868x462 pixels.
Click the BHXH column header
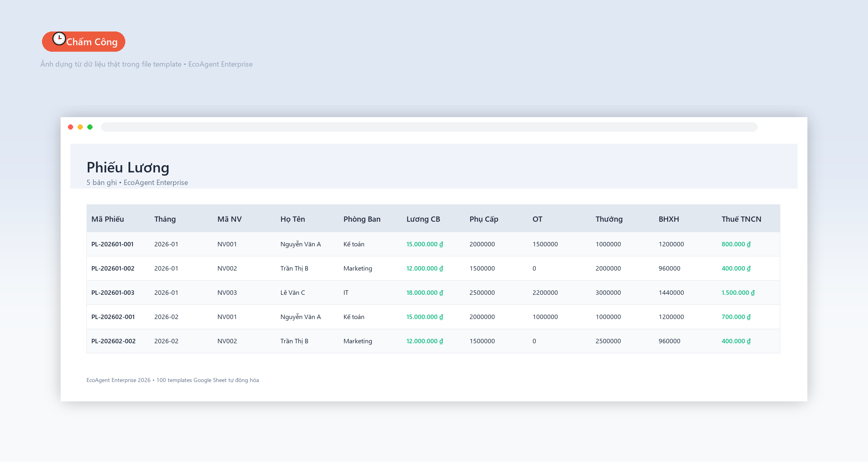669,219
